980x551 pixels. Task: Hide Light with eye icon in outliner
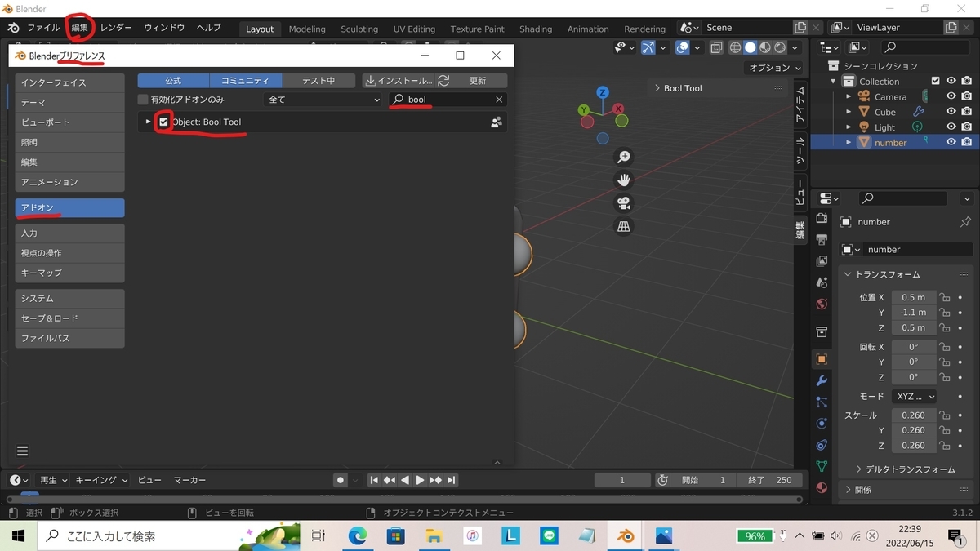pyautogui.click(x=951, y=127)
